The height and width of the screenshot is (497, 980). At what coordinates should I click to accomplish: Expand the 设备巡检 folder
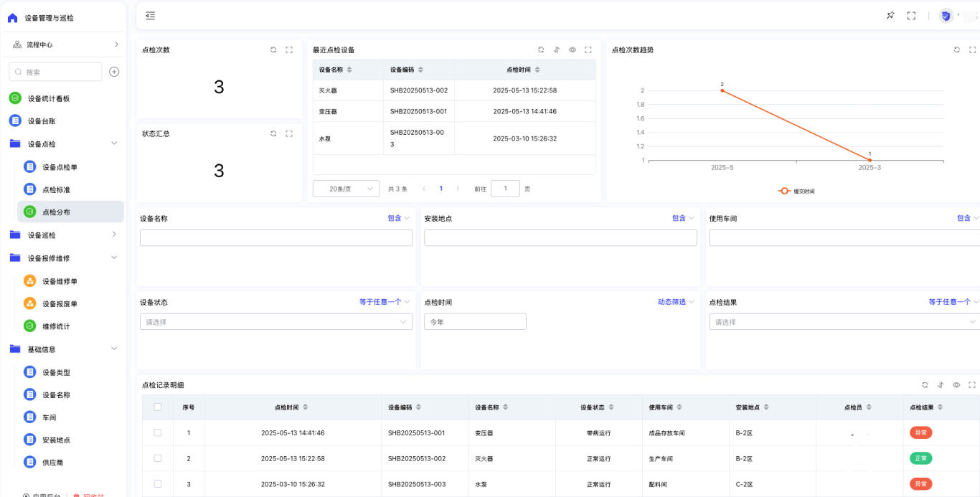[114, 235]
